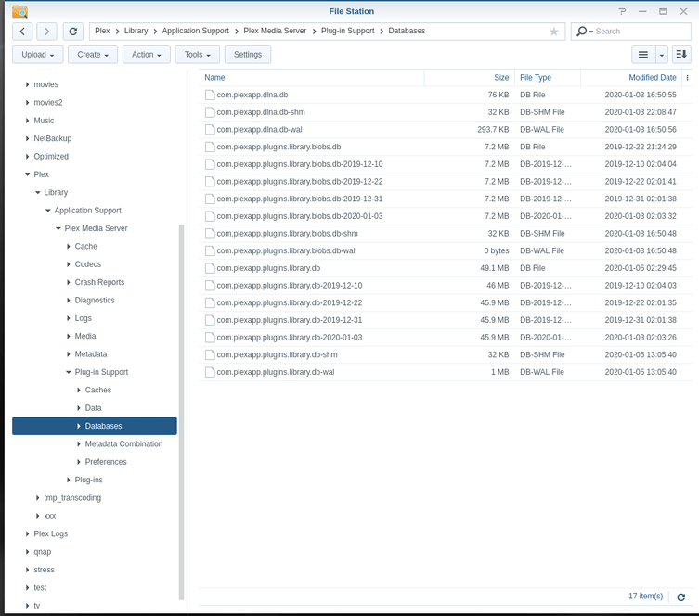Click file icon of com.plexapp.plugins.library.db-wal
Viewport: 699px width, 616px height.
[x=210, y=372]
